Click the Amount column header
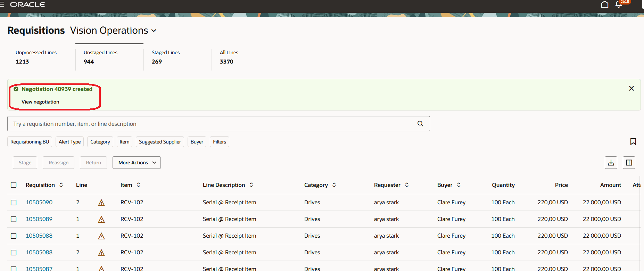 click(611, 185)
